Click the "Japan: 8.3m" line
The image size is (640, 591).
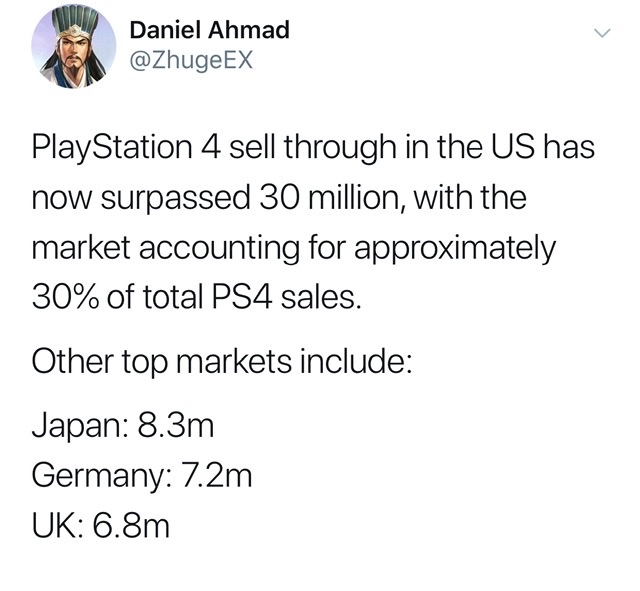pos(123,426)
